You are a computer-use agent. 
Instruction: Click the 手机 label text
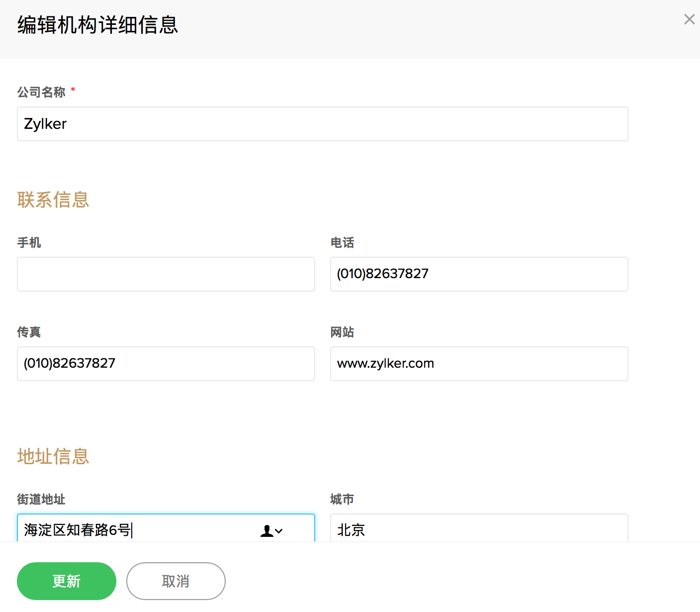click(29, 243)
